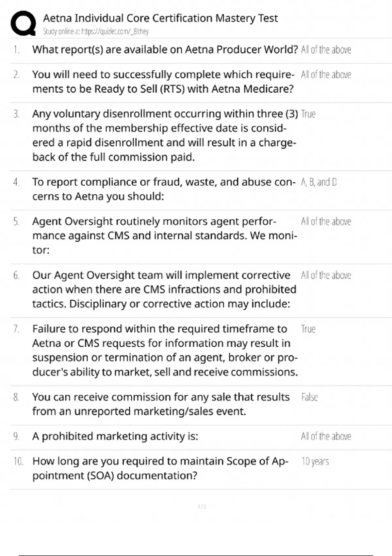Click the '10 years' answer

point(315,461)
